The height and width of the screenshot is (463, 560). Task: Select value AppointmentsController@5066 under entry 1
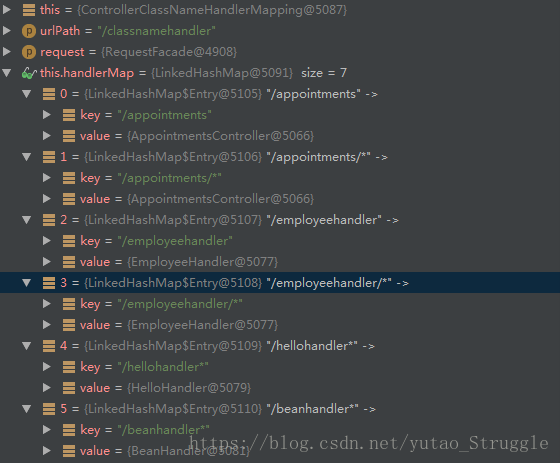coord(220,199)
